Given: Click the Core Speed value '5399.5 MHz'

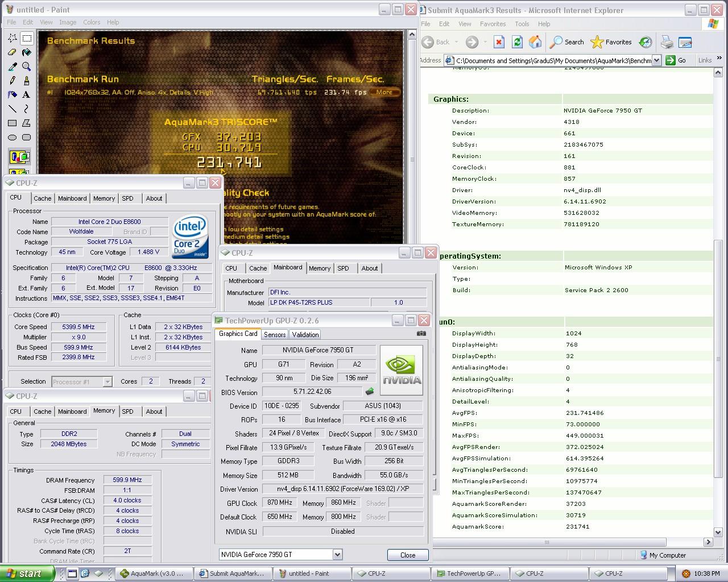Looking at the screenshot, I should 78,327.
